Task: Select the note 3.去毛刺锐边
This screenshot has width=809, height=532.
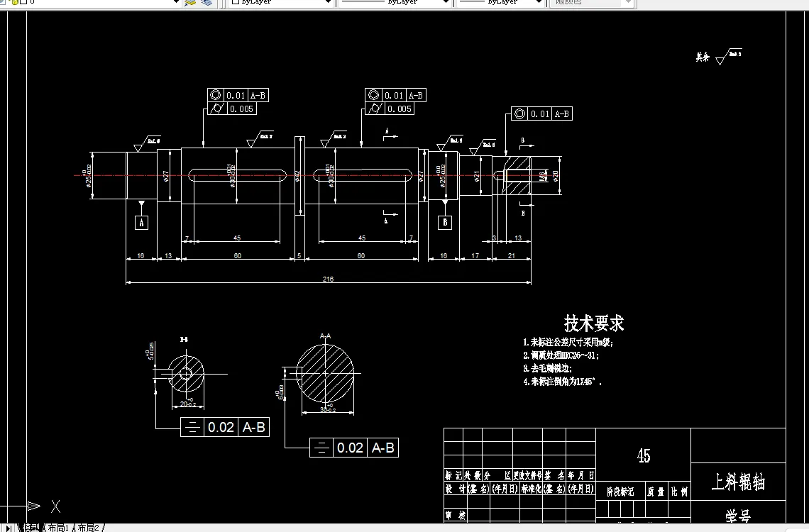Action: [x=547, y=369]
